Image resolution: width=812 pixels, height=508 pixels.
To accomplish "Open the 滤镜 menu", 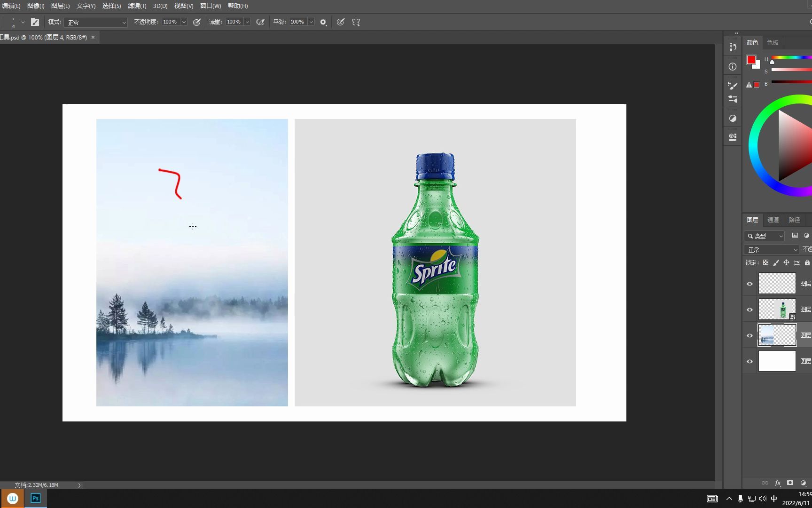I will pyautogui.click(x=137, y=6).
